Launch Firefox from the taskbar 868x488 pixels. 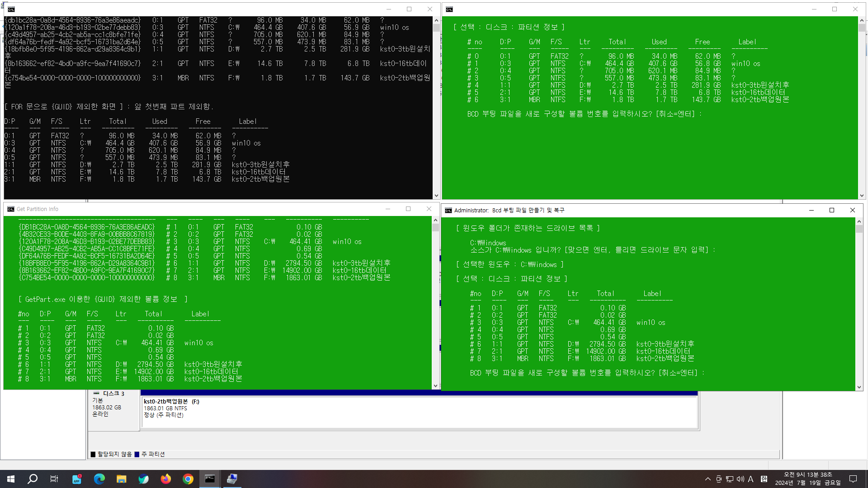165,479
